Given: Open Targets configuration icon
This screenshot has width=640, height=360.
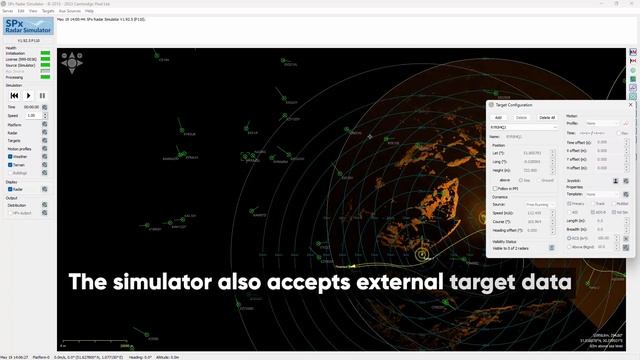Looking at the screenshot, I should click(x=44, y=140).
